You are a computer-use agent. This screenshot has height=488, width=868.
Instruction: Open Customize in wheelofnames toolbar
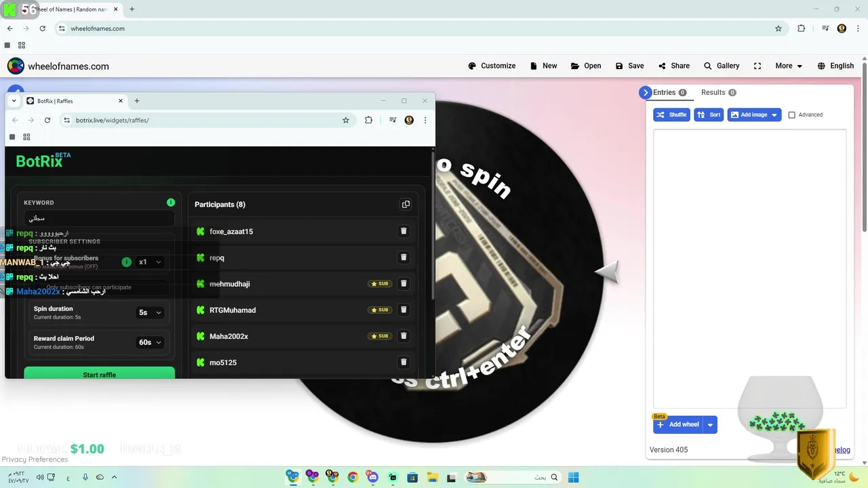tap(492, 66)
